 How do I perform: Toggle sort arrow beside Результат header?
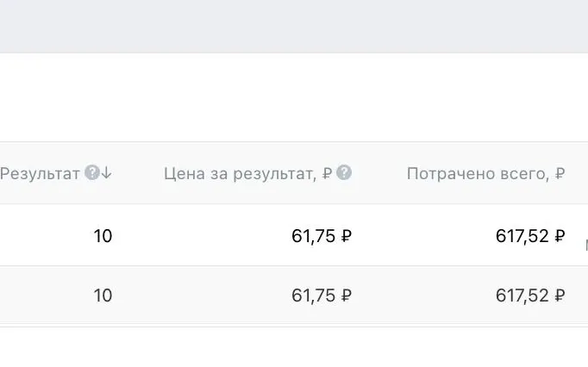point(107,173)
